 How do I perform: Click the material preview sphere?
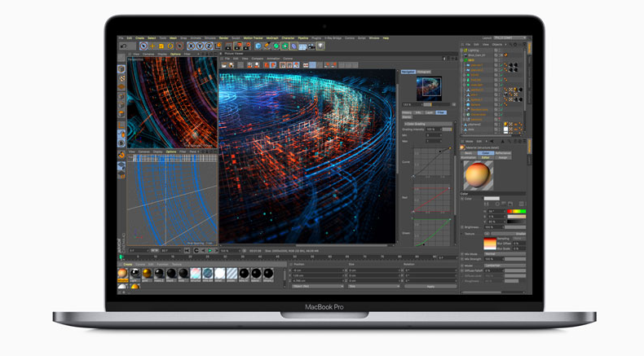point(479,175)
